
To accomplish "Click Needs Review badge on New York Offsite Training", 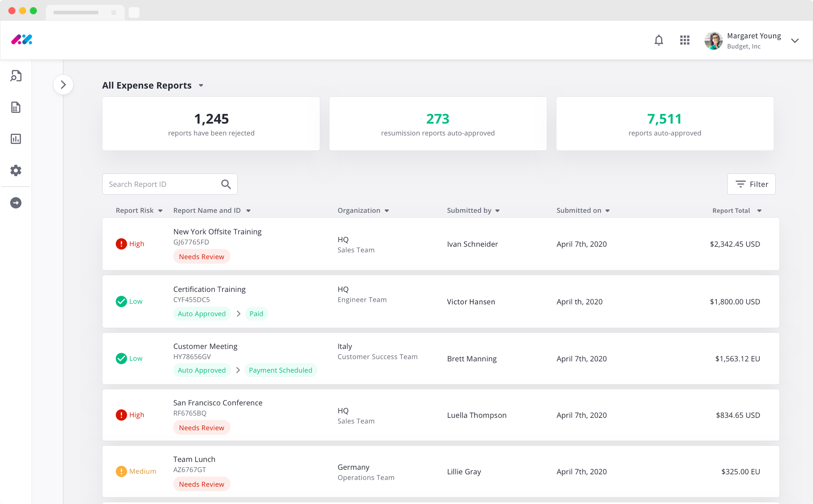I will coord(202,257).
